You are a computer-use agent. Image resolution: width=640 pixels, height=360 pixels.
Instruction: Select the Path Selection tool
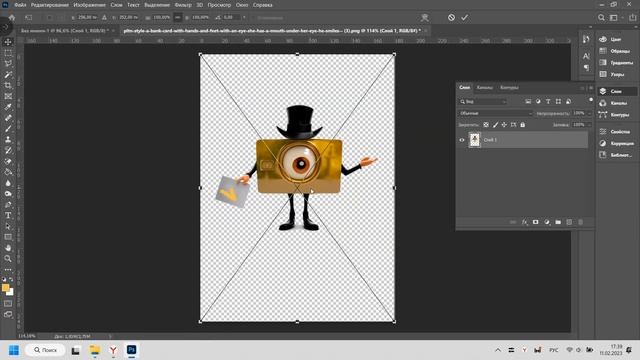coord(8,226)
